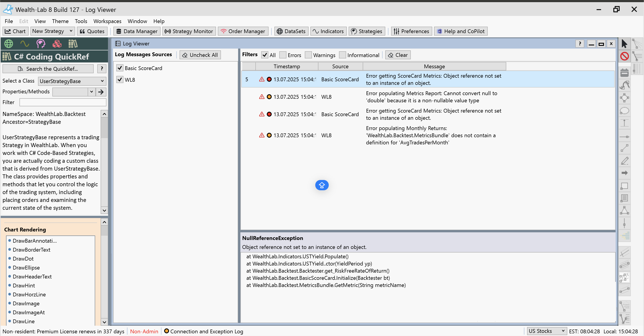The height and width of the screenshot is (336, 644).
Task: Open the File menu
Action: coord(9,21)
